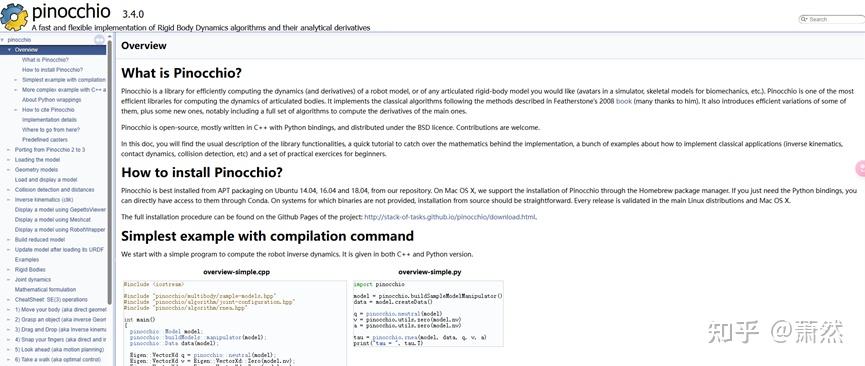Viewport: 865px width, 366px height.
Task: Expand the Geometry models node
Action: [x=9, y=169]
